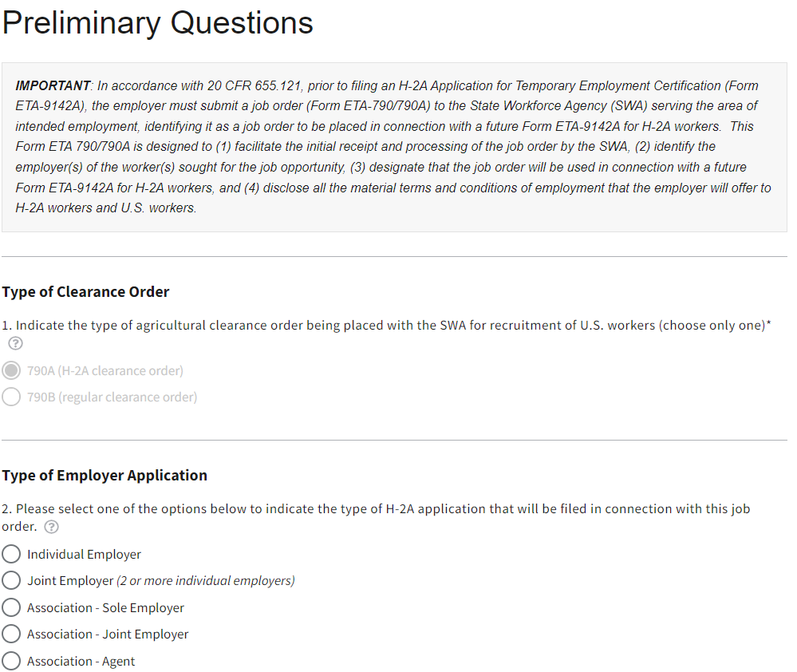The height and width of the screenshot is (672, 797).
Task: Click the '790B (regular clearance order)' label text
Action: click(112, 397)
